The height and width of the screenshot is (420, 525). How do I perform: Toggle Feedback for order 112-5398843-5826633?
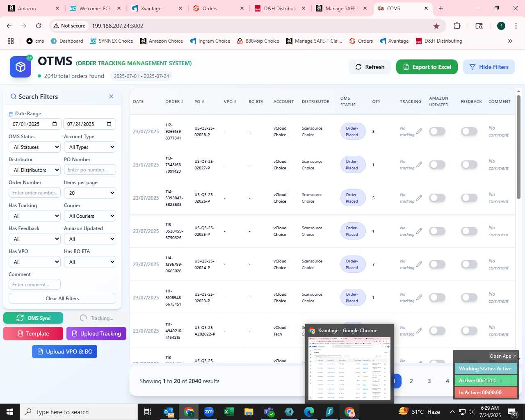[x=469, y=198]
